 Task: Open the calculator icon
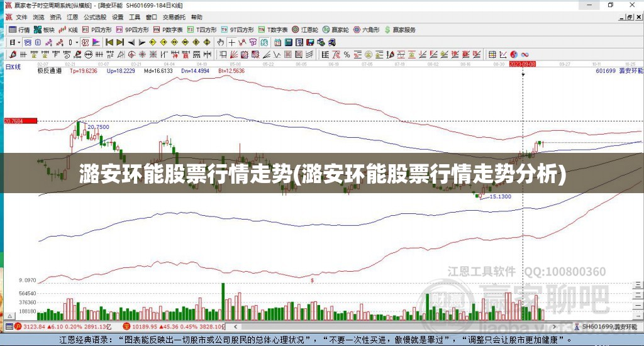289,42
